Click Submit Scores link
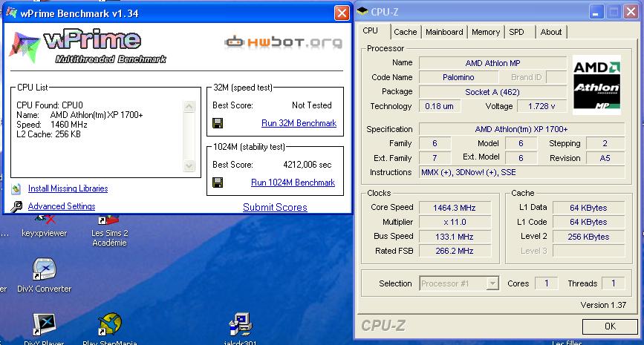644x345 pixels. (275, 207)
